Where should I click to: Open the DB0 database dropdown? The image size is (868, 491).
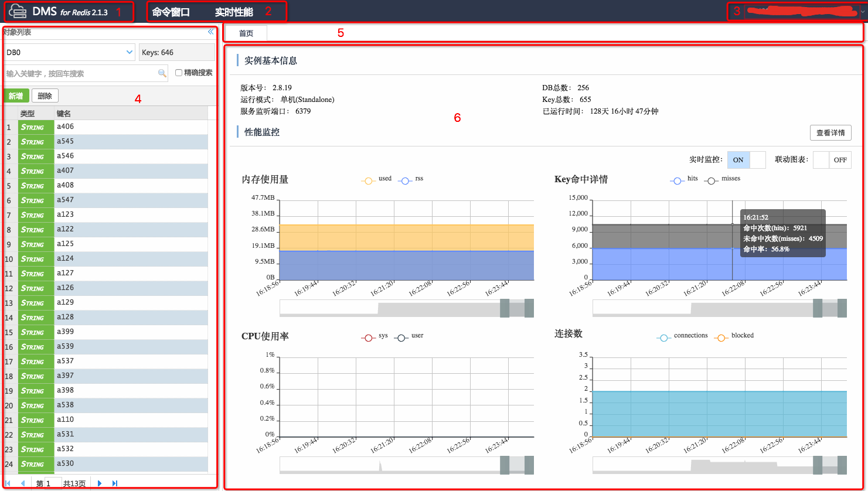click(x=70, y=52)
